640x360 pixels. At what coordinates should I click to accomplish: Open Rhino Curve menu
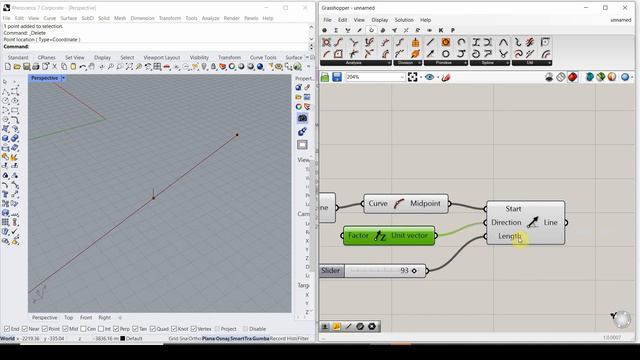click(49, 18)
